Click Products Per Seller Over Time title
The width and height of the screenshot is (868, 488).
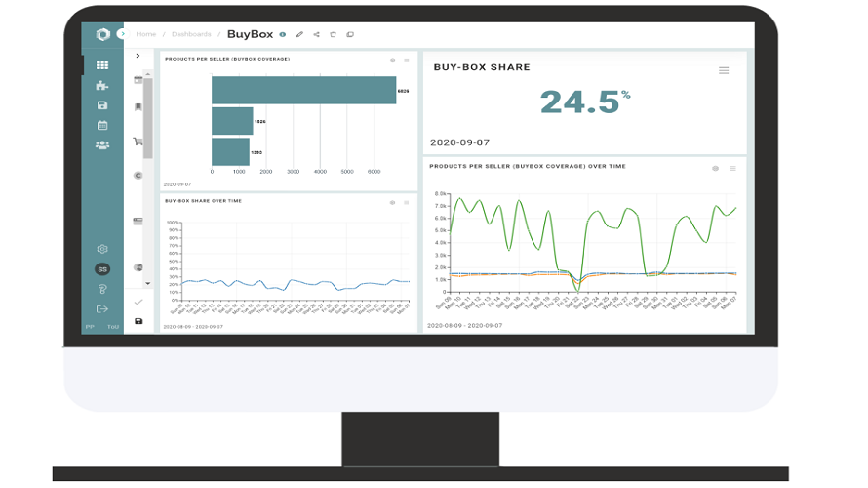pos(528,166)
